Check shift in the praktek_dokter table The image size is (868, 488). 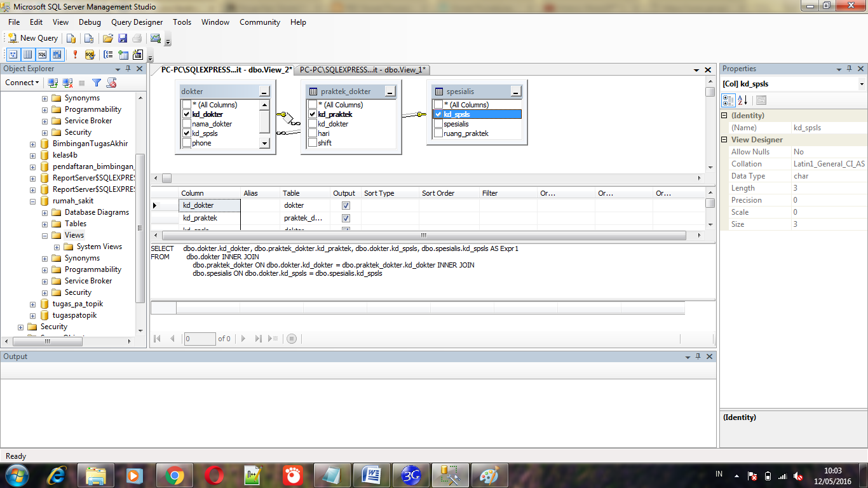pos(313,143)
